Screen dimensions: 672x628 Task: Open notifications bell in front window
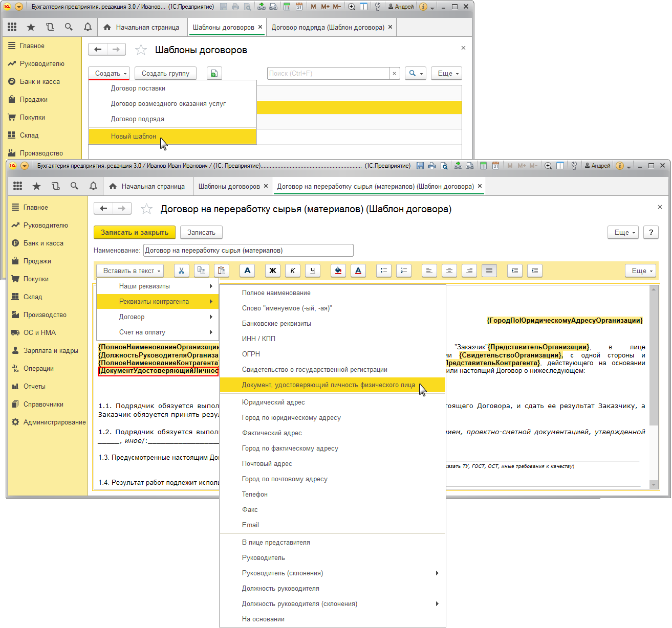tap(94, 186)
